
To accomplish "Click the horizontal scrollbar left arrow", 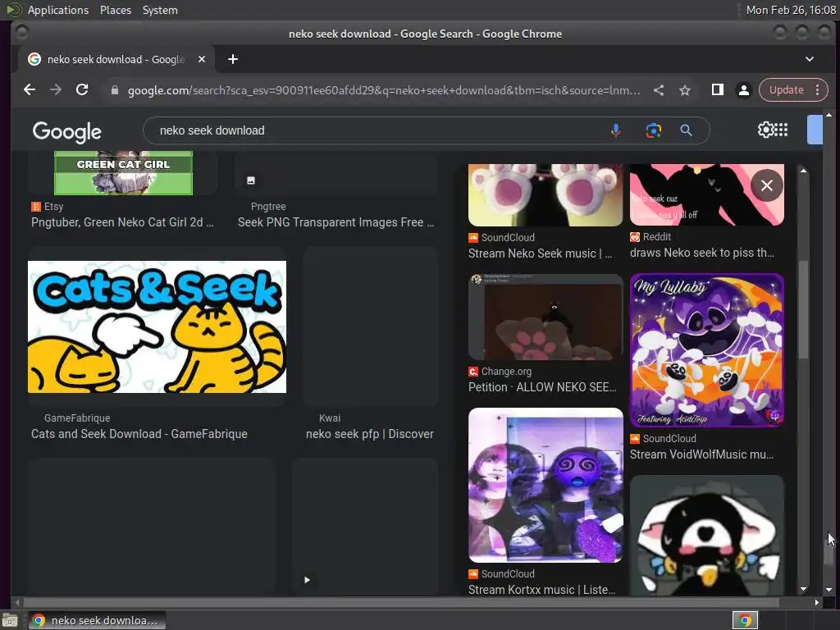I will click(x=17, y=603).
